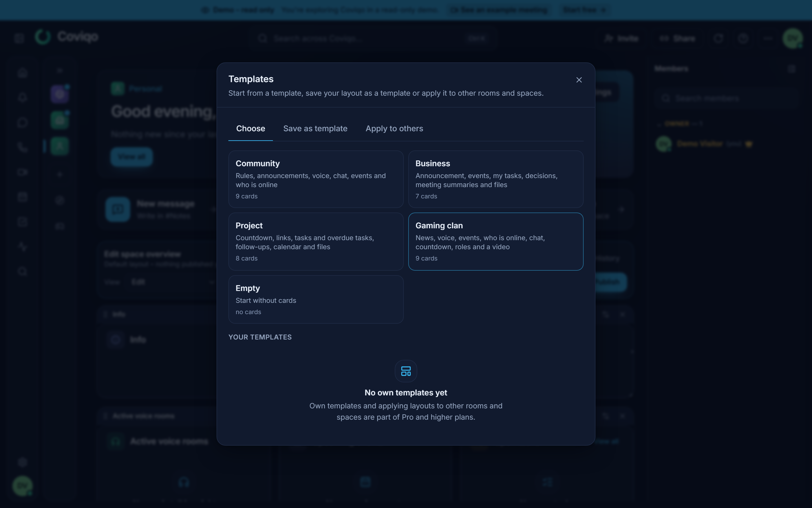Choose the Project template card

316,242
